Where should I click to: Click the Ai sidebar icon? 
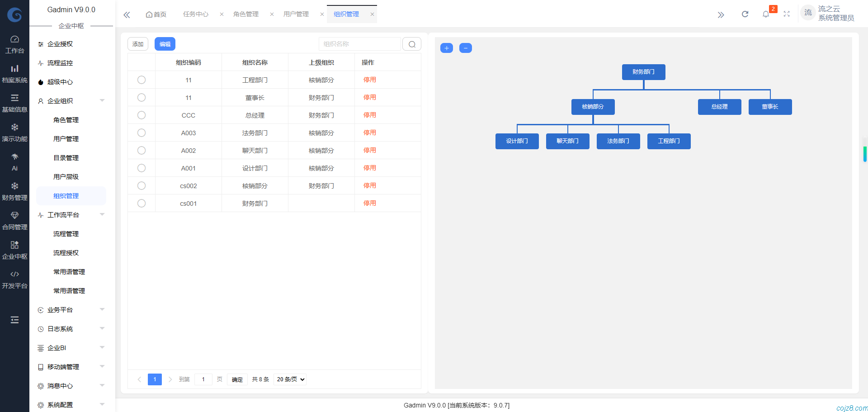point(14,161)
